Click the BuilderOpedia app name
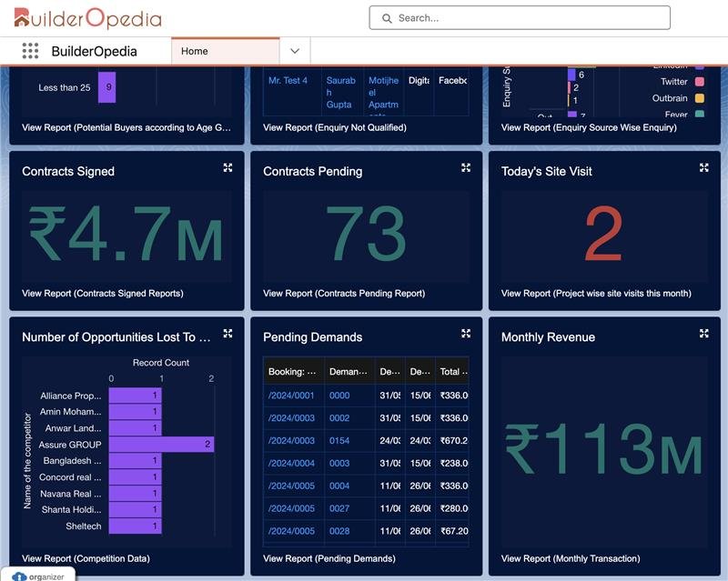 95,51
